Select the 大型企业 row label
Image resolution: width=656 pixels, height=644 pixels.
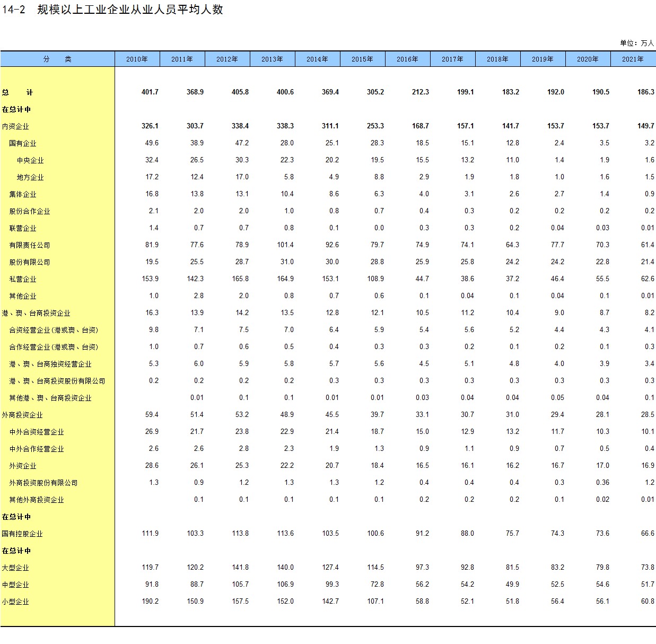point(15,568)
